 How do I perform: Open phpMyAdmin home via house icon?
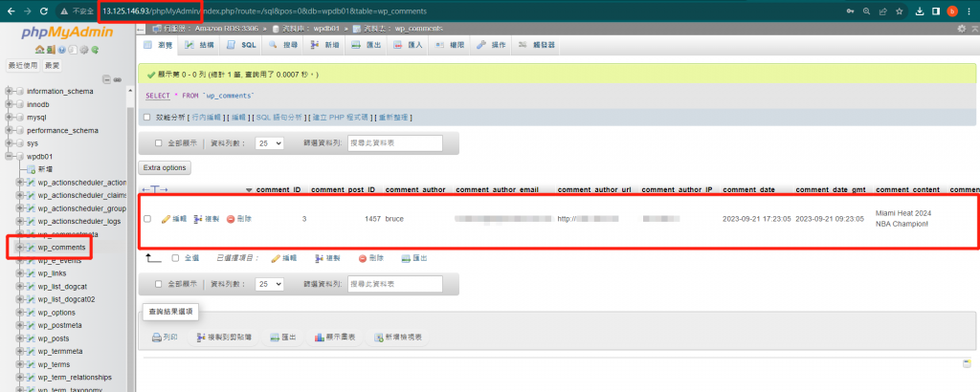[40, 50]
